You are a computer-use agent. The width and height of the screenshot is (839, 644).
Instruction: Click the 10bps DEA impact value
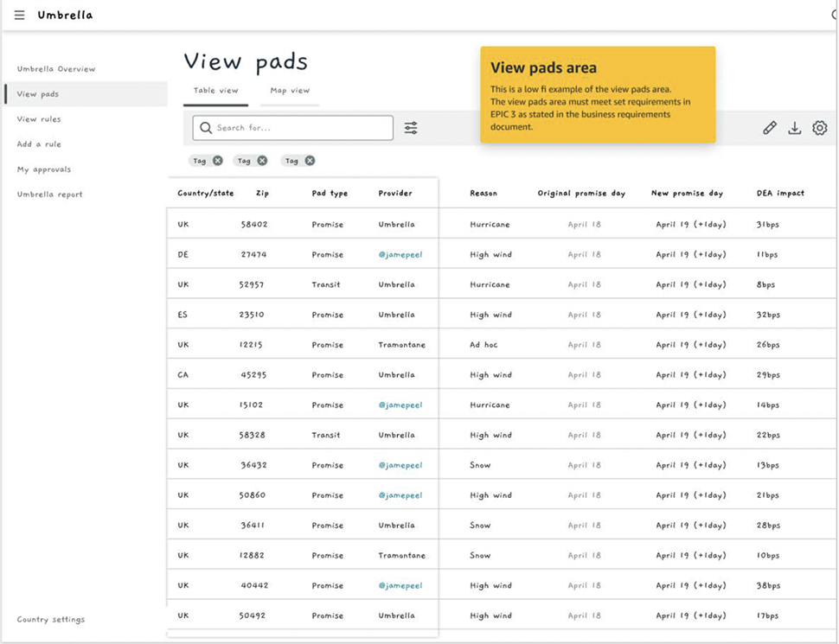tap(768, 555)
